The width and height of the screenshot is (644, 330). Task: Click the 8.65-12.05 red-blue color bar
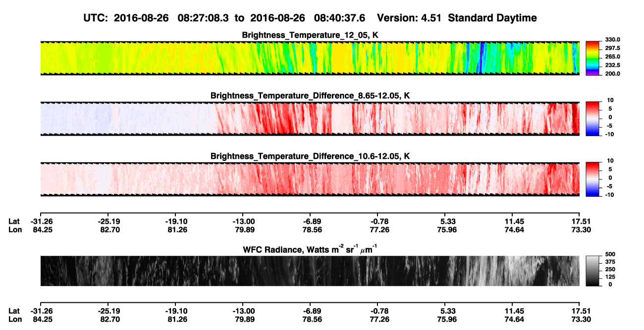pos(592,119)
